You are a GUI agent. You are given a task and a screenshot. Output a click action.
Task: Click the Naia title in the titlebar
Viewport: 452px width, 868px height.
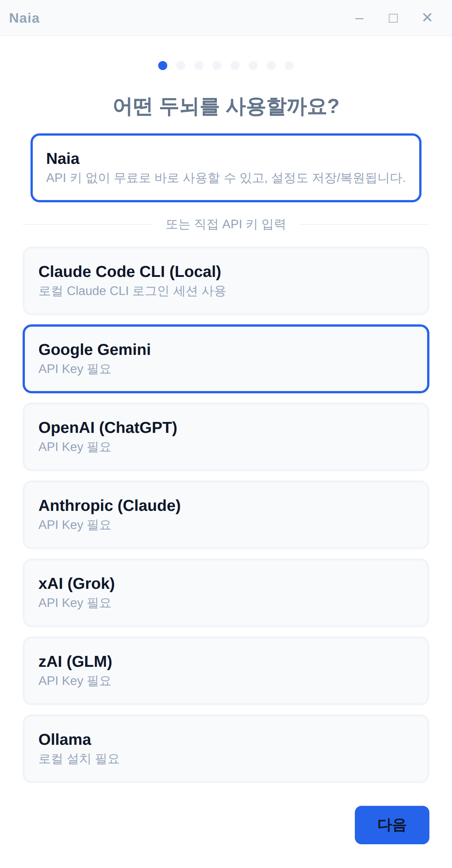coord(24,18)
